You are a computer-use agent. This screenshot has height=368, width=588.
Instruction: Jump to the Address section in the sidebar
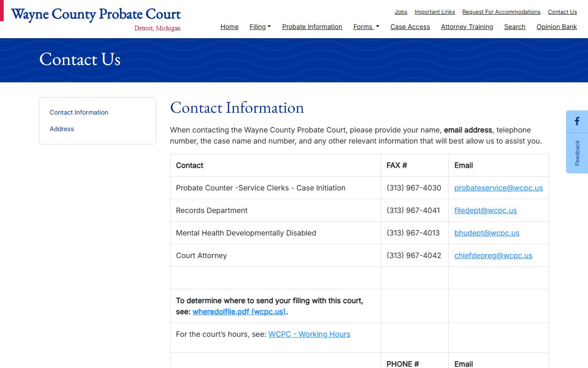(x=62, y=129)
